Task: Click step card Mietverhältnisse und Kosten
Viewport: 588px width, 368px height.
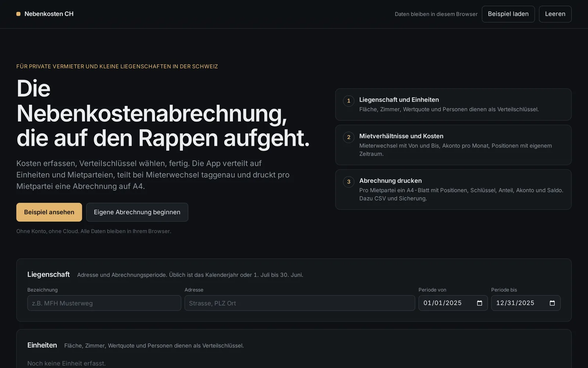Action: pos(453,145)
